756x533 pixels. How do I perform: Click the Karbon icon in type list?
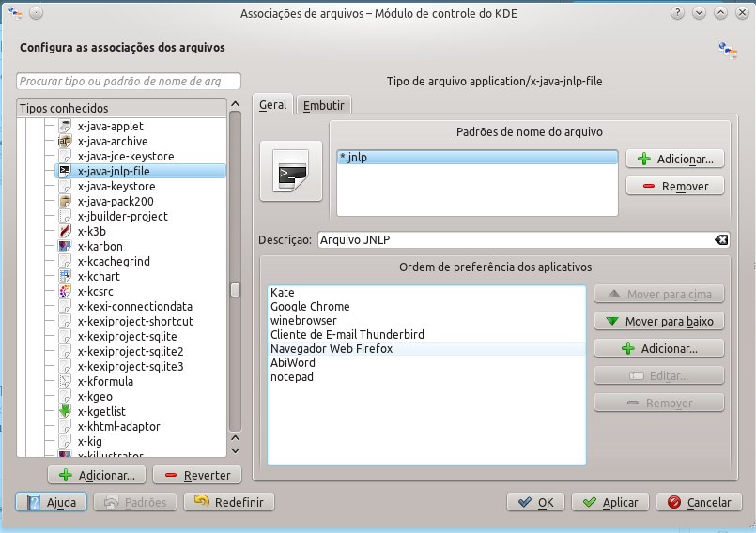tap(65, 246)
